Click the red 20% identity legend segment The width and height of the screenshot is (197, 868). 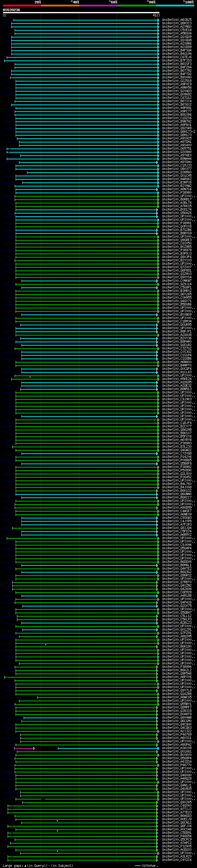[x=22, y=6]
